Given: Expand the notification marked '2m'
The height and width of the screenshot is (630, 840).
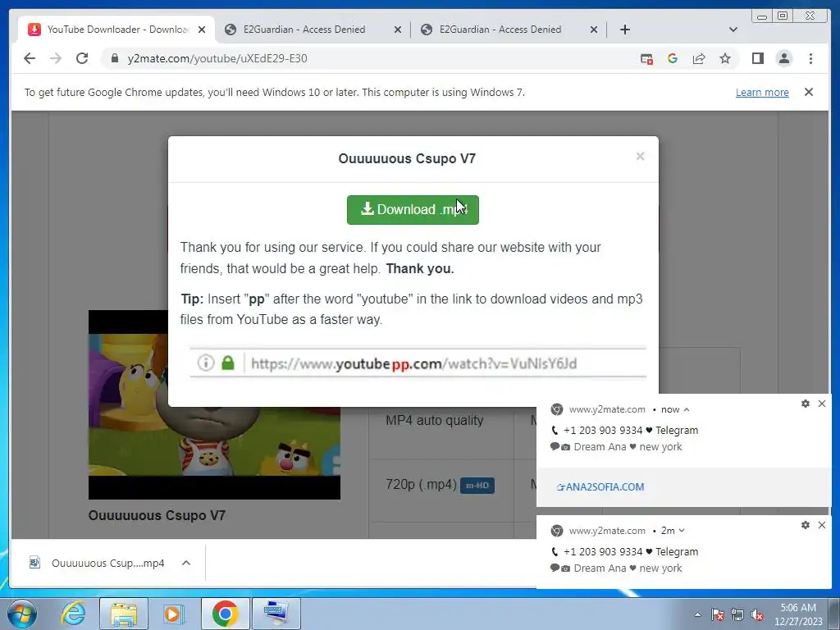Looking at the screenshot, I should [x=682, y=531].
